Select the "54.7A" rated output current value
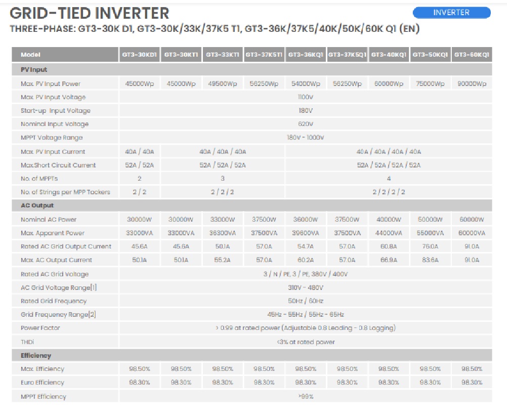The image size is (507, 420). 306,246
